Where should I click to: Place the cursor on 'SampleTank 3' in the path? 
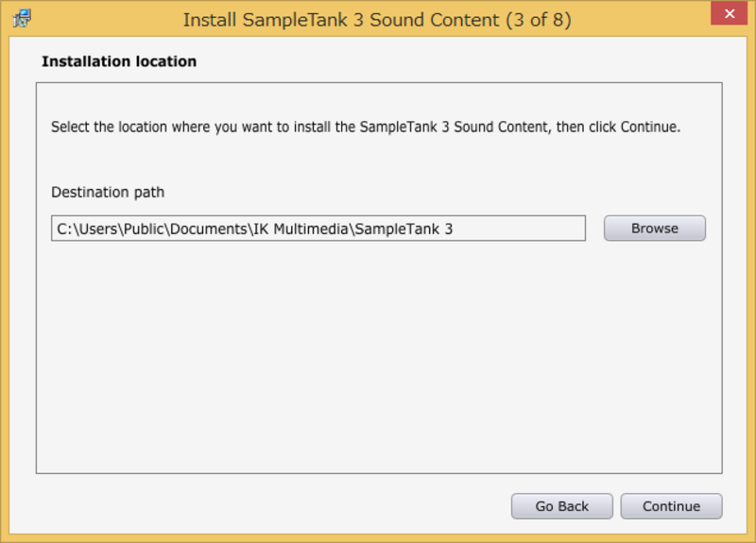[x=404, y=229]
